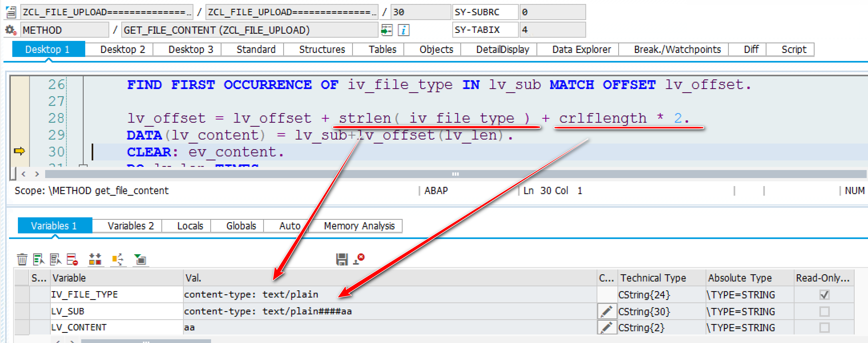Screen dimensions: 868x343
Task: Enable Read-Only for LV_CONTENT
Action: (x=824, y=327)
